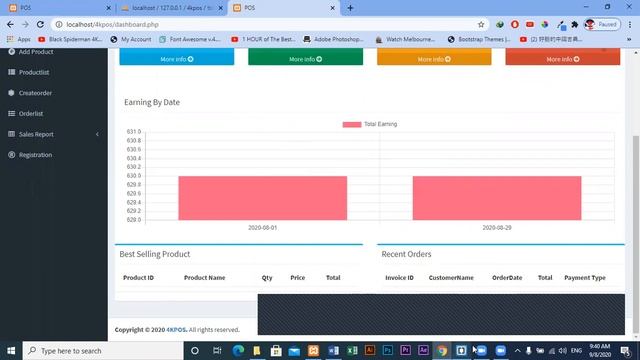Open the Apps bookmarks shortcut

(x=19, y=39)
